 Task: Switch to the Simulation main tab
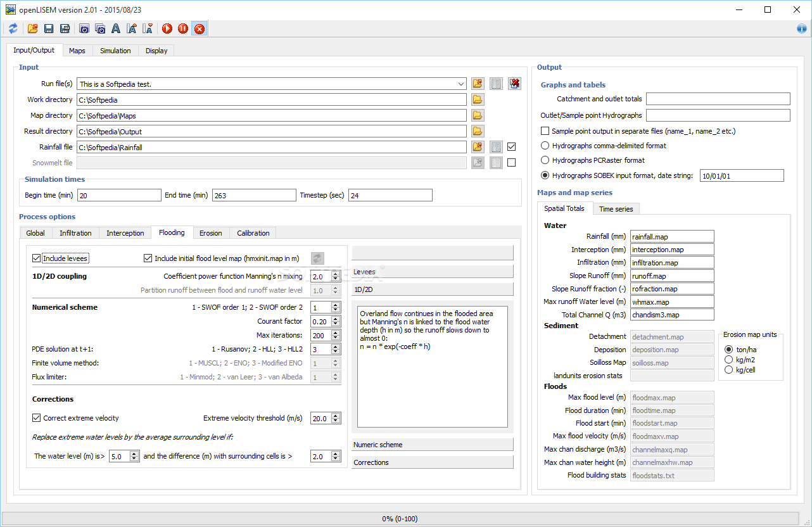pyautogui.click(x=115, y=51)
